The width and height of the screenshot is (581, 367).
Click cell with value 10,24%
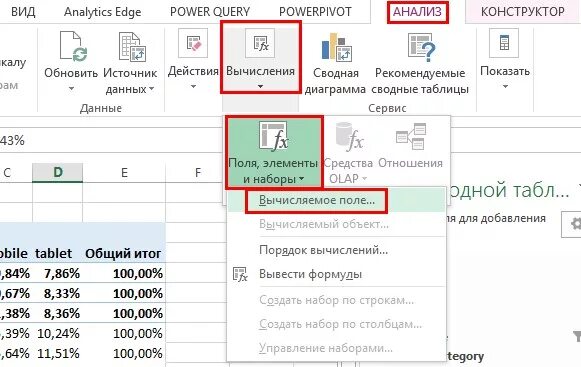pyautogui.click(x=57, y=334)
